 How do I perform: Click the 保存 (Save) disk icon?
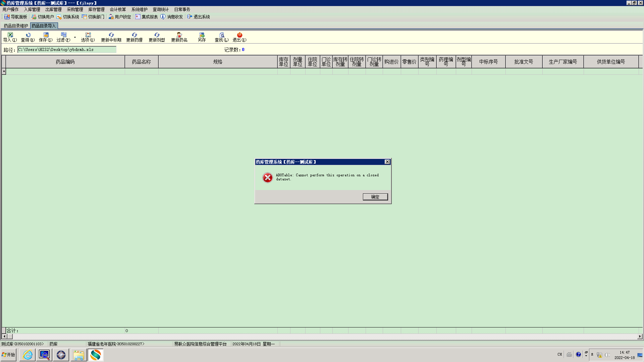46,35
